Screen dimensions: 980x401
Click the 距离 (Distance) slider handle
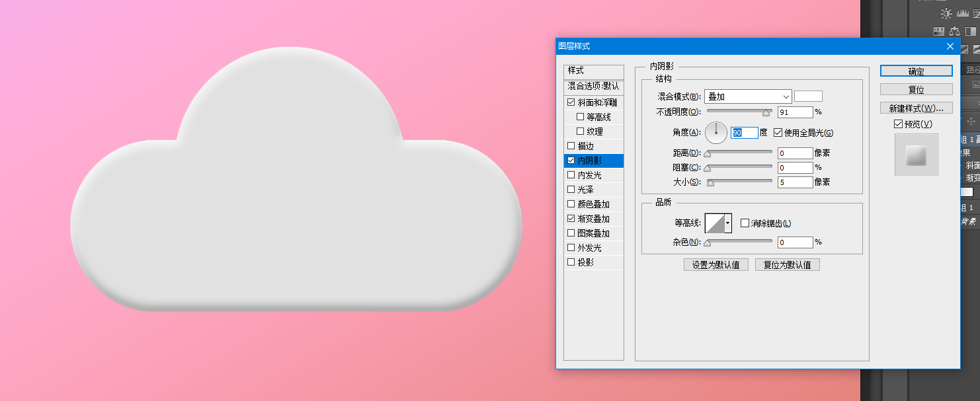707,154
